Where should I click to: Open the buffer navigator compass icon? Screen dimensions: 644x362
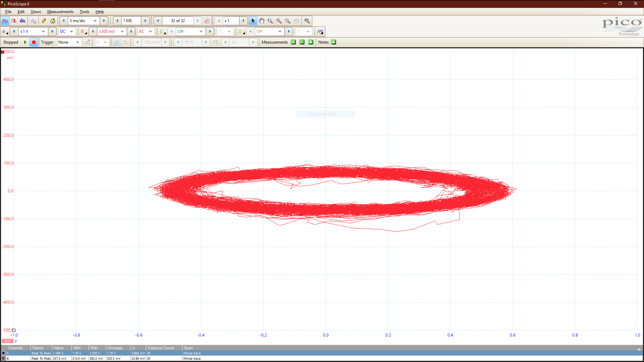207,21
